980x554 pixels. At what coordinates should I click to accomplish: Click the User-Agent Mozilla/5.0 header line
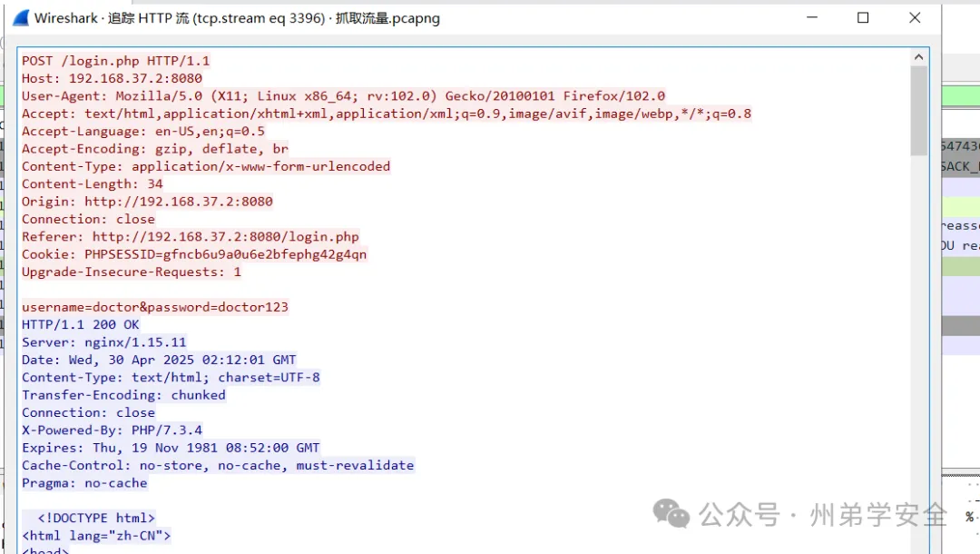pos(343,95)
